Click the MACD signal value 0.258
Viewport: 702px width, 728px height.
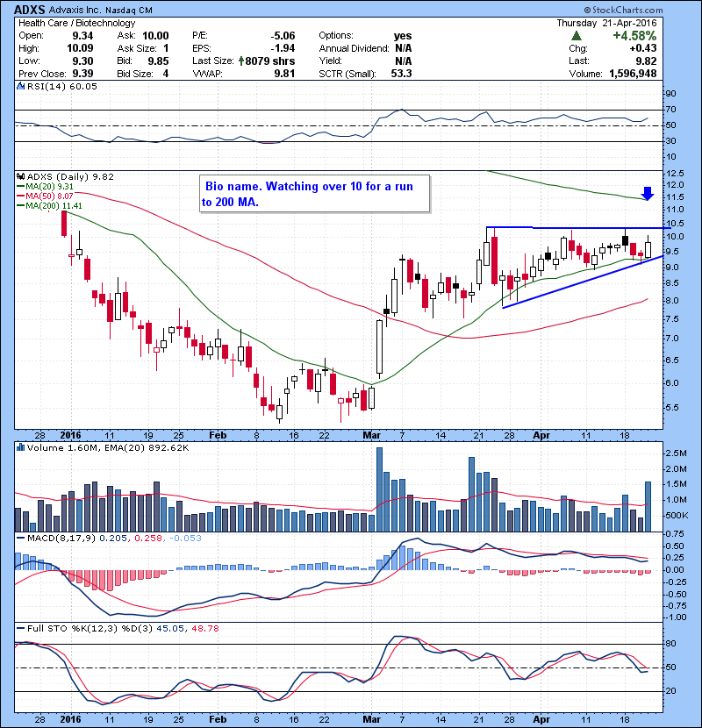(148, 539)
